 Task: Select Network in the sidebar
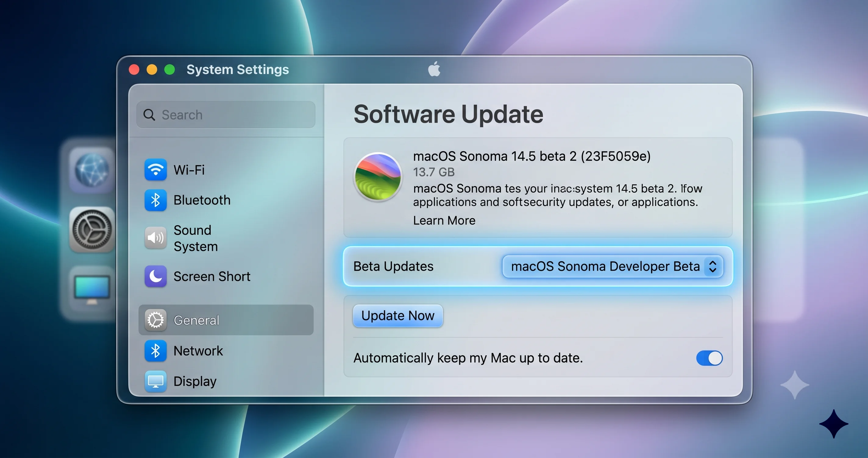[226, 351]
